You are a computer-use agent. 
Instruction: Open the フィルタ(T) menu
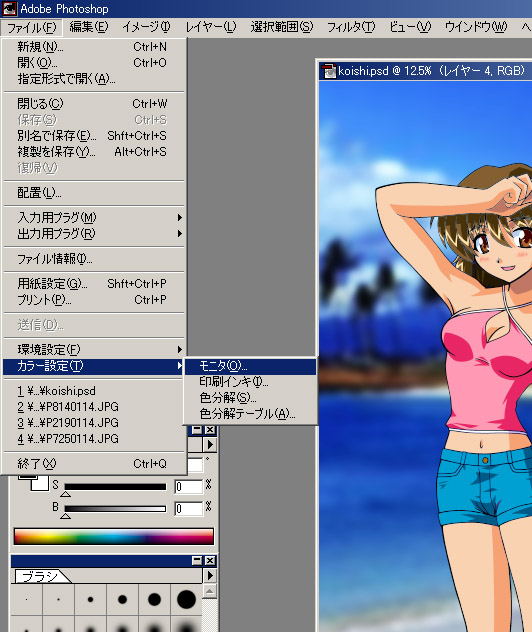point(351,27)
